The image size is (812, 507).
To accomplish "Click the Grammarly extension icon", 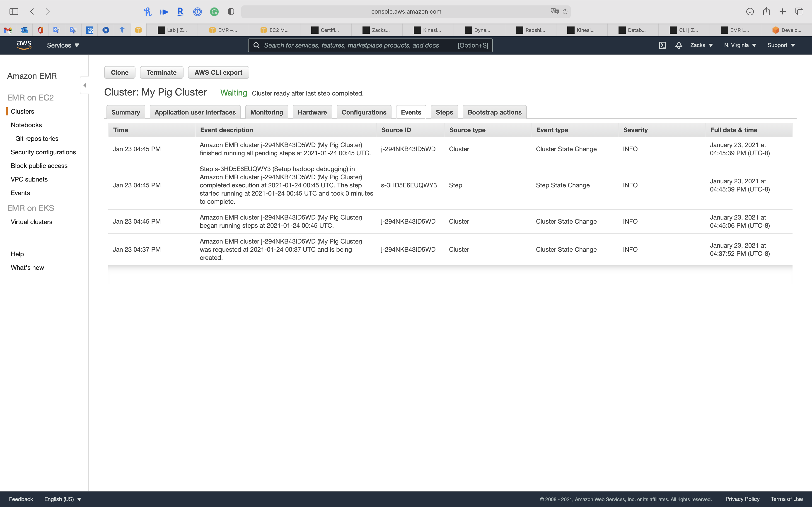I will tap(214, 12).
